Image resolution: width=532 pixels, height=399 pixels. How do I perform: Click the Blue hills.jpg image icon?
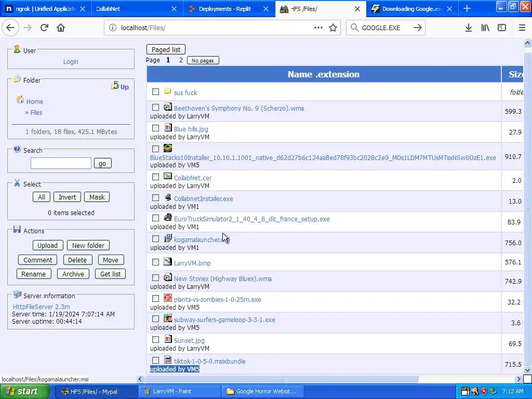168,128
